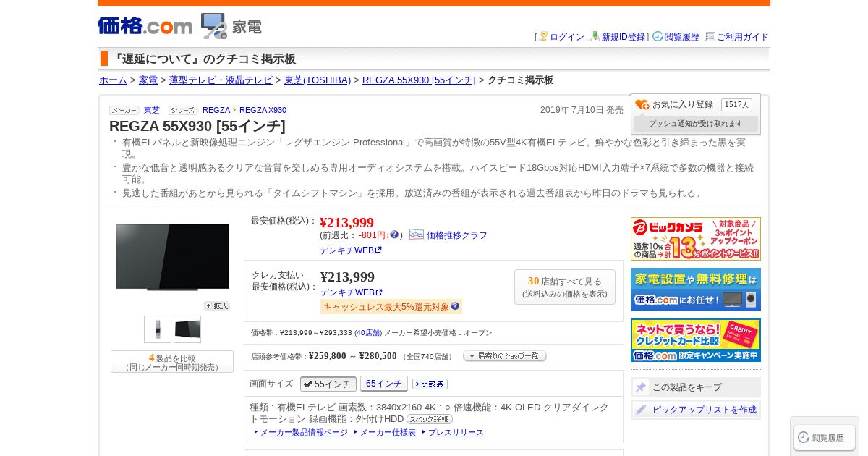Click 30店舗すべて見る button
Screen dimensions: 868x456
(565, 287)
